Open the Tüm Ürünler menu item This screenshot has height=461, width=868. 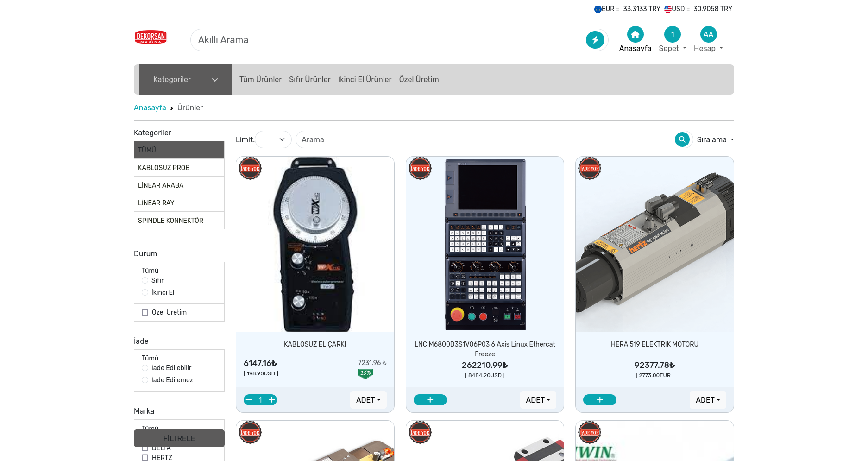click(x=260, y=79)
